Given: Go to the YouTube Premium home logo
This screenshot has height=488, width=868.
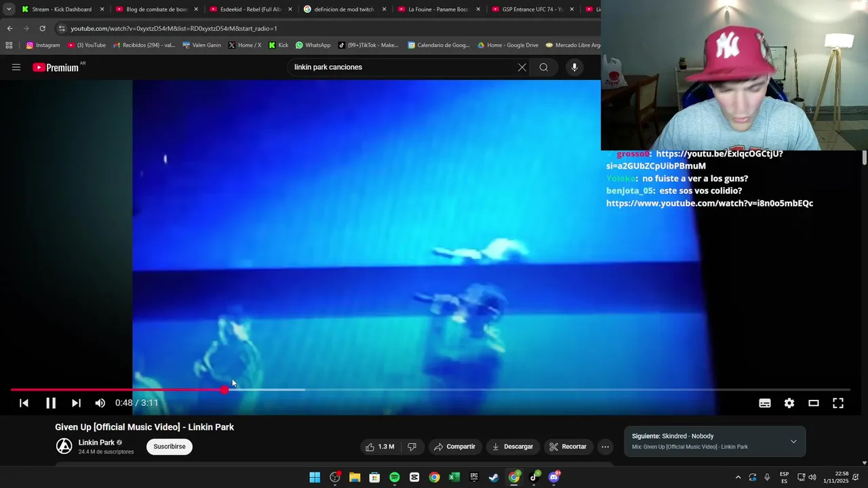Looking at the screenshot, I should point(56,67).
